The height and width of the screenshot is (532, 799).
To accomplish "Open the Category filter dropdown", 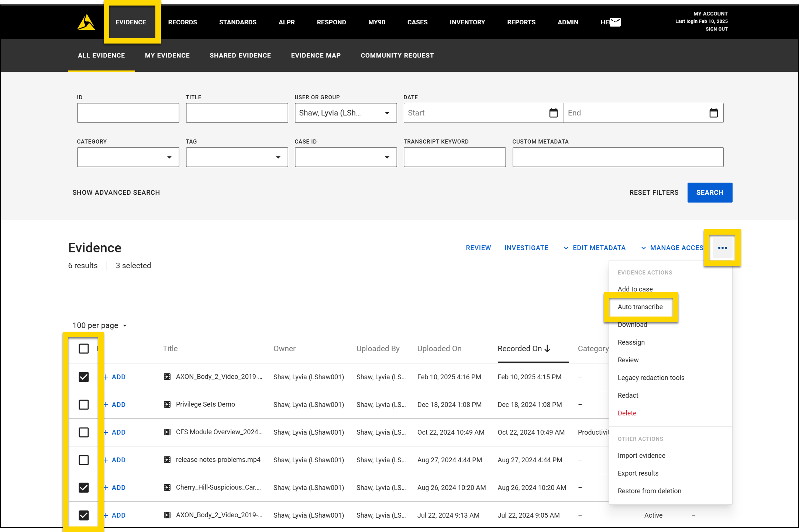I will [169, 157].
